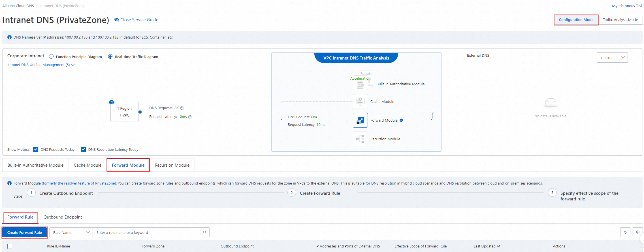This screenshot has height=252, width=644.
Task: Click the Forward Module diagram icon
Action: click(360, 120)
